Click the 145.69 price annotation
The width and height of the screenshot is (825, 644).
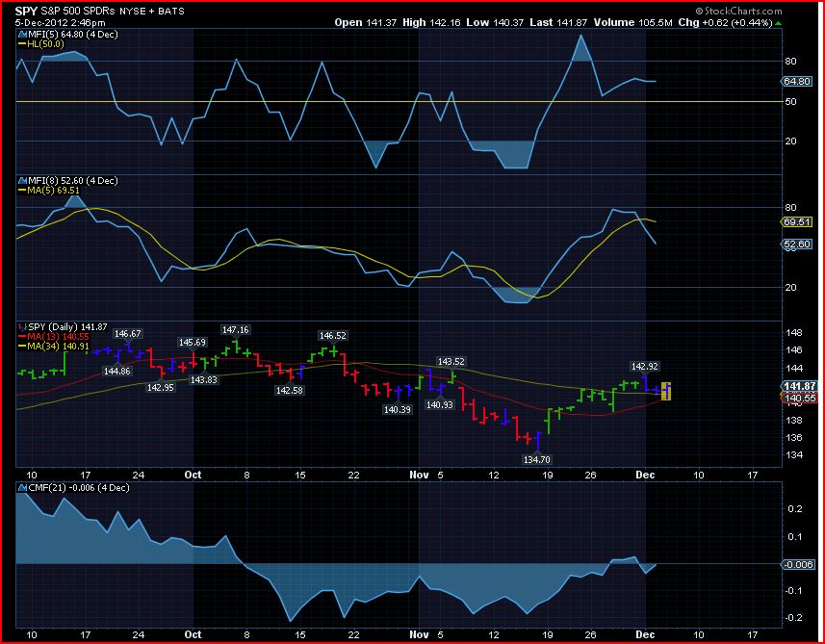point(193,343)
